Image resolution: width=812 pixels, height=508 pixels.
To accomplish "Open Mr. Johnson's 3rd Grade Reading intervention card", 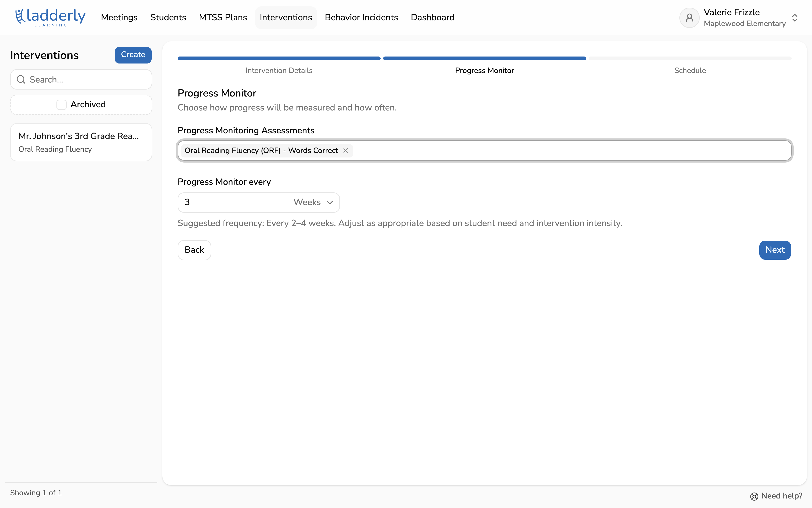I will pos(81,142).
